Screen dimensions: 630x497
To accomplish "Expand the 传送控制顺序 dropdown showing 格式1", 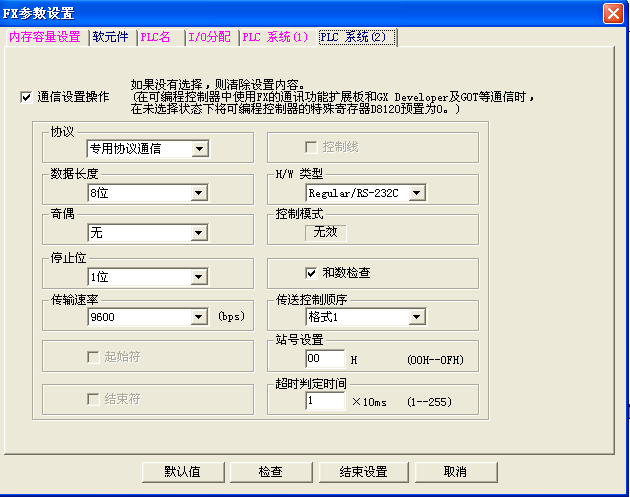I will pyautogui.click(x=417, y=318).
